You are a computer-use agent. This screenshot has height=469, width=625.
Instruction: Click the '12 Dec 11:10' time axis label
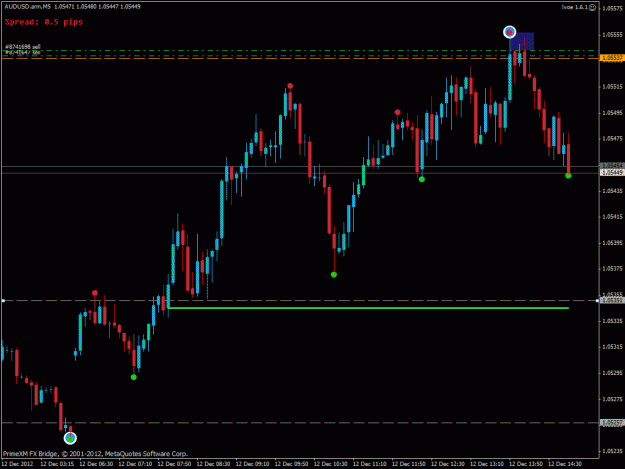tap(369, 464)
